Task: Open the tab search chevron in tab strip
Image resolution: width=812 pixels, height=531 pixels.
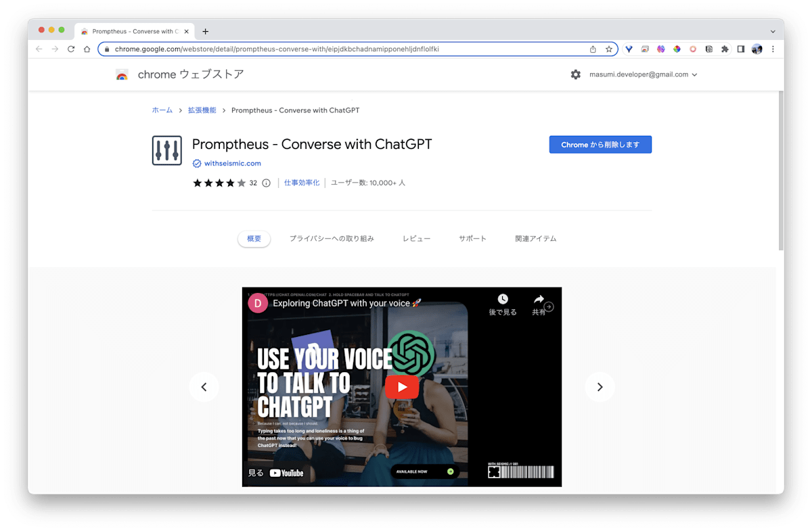Action: coord(773,31)
